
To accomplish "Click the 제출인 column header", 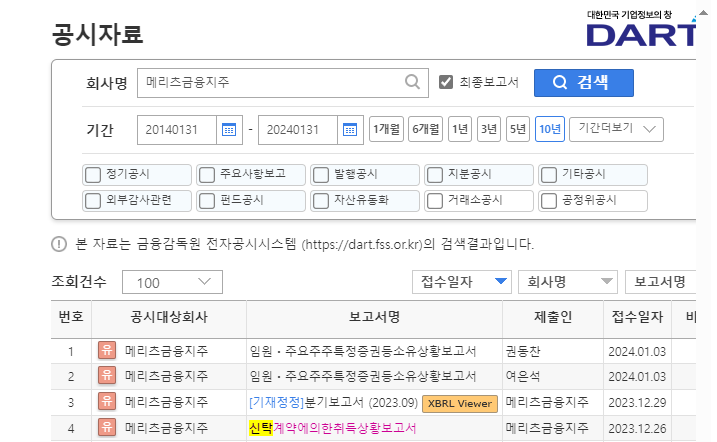I will point(553,317).
